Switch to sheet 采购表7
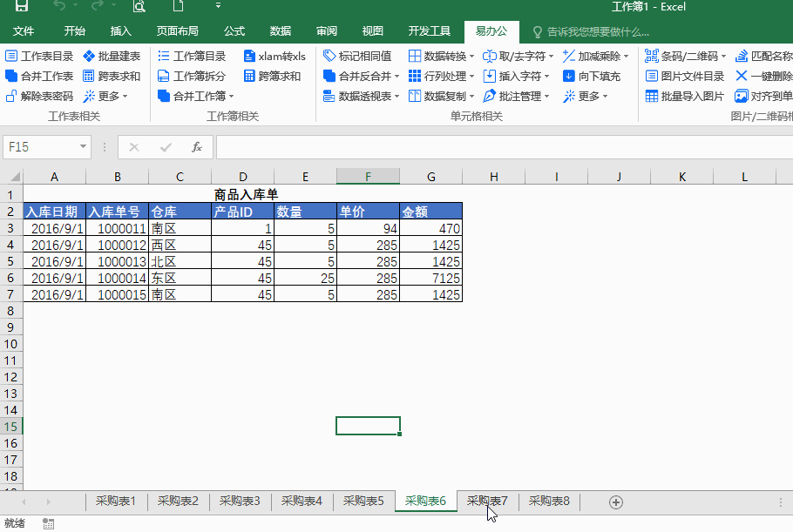The image size is (793, 532). (x=487, y=502)
